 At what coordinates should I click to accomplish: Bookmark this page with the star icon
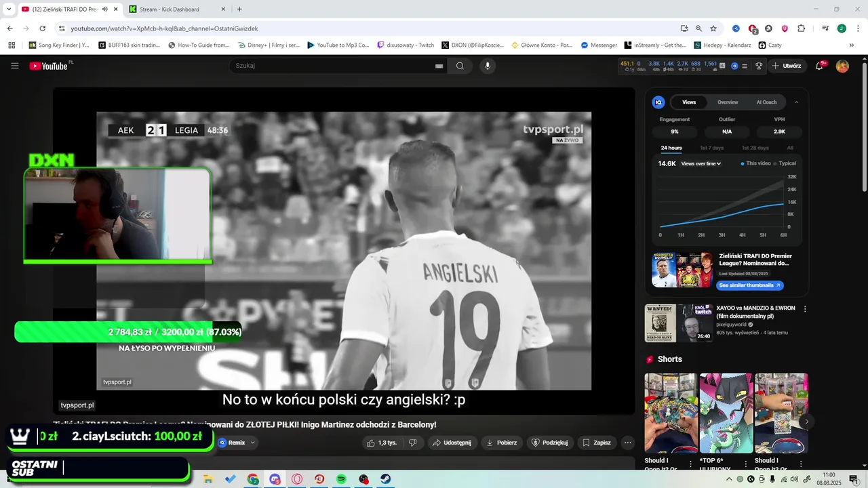click(713, 28)
